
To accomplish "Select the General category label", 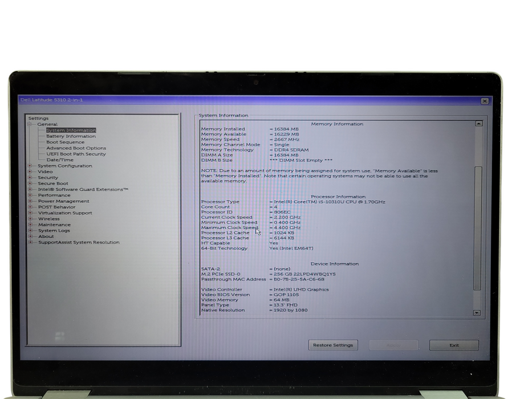I will tap(47, 124).
